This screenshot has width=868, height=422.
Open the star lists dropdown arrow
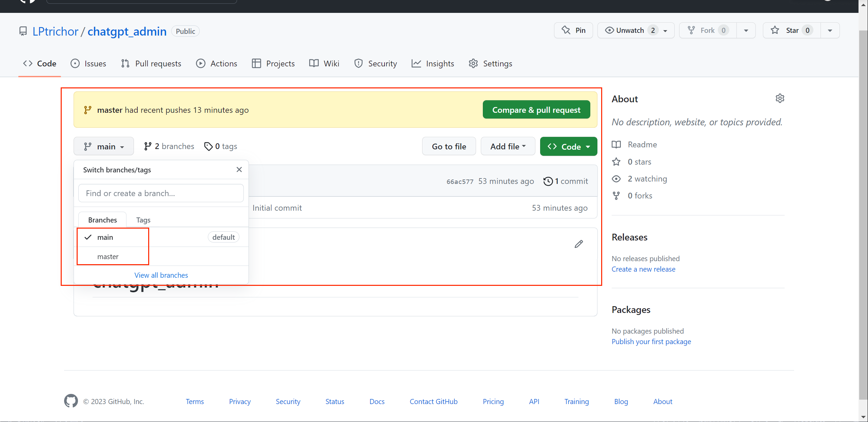[830, 30]
